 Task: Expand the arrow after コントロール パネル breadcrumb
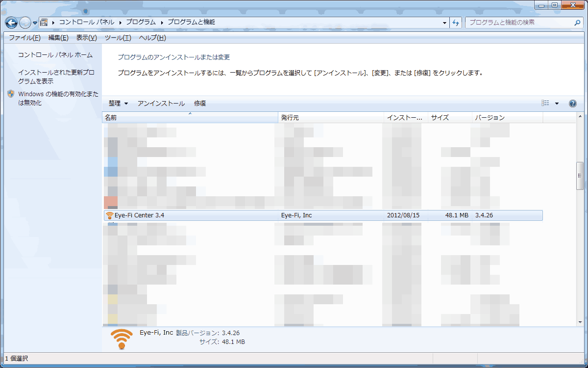click(120, 23)
